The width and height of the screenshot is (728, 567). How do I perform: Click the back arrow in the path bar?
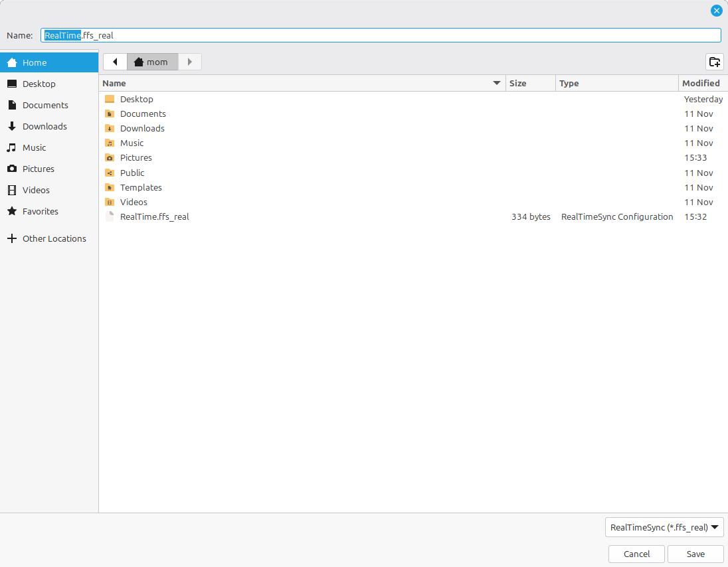[115, 62]
